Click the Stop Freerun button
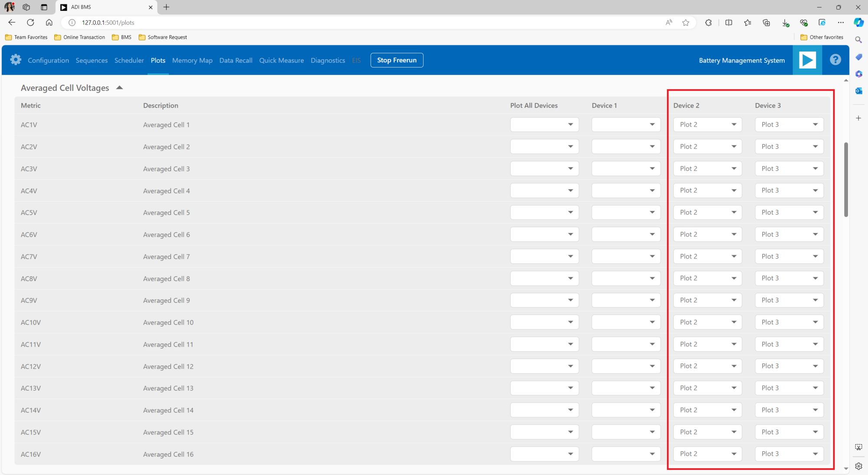 pos(397,60)
